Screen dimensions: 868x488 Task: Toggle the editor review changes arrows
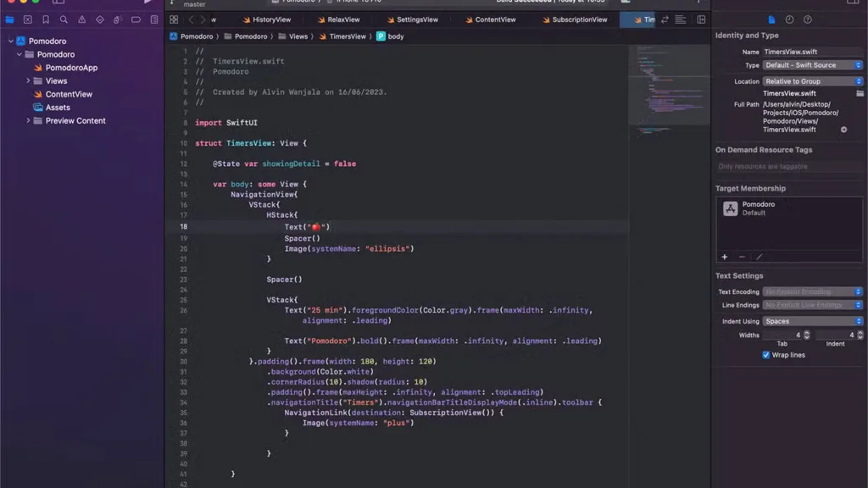click(665, 19)
